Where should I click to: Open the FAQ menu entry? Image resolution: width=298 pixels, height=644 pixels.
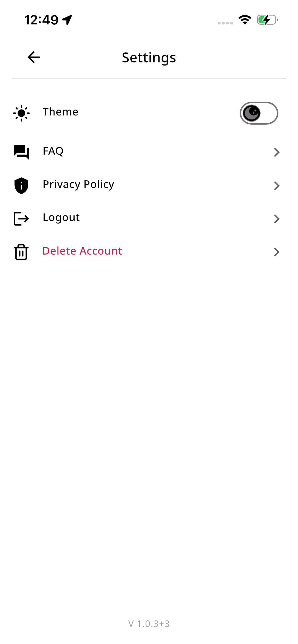(x=149, y=152)
